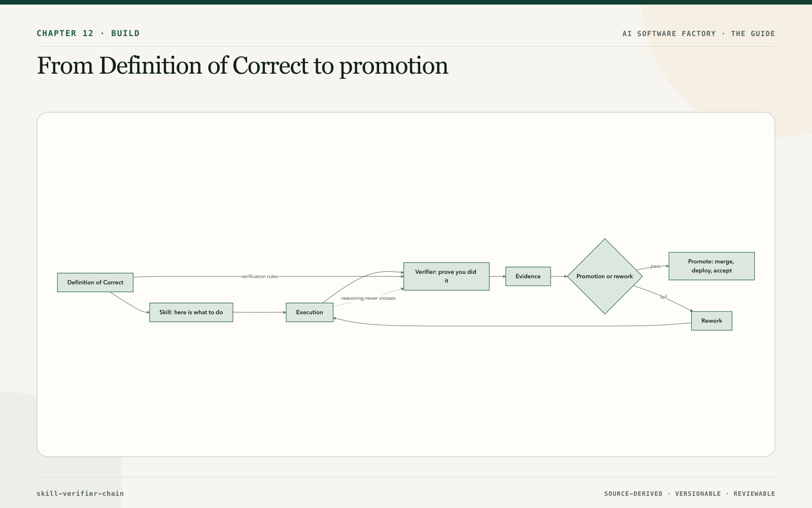Click the Execution node
The height and width of the screenshot is (508, 812).
click(x=310, y=312)
